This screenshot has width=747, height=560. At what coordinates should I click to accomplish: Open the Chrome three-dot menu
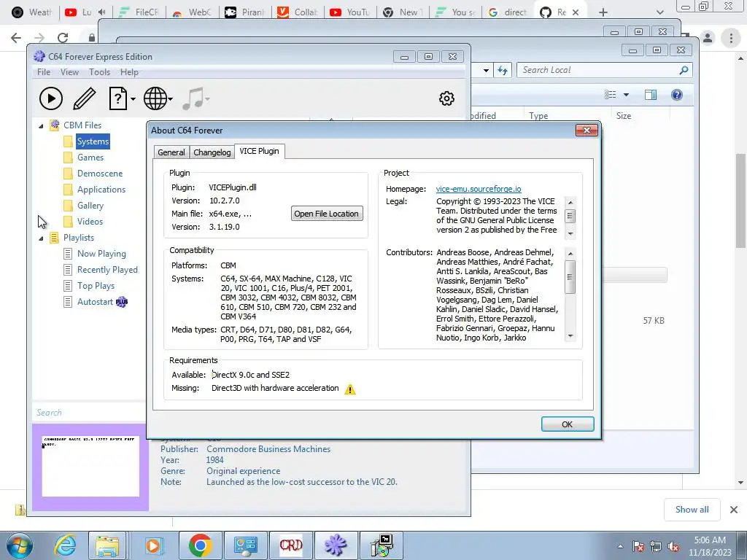pyautogui.click(x=731, y=38)
